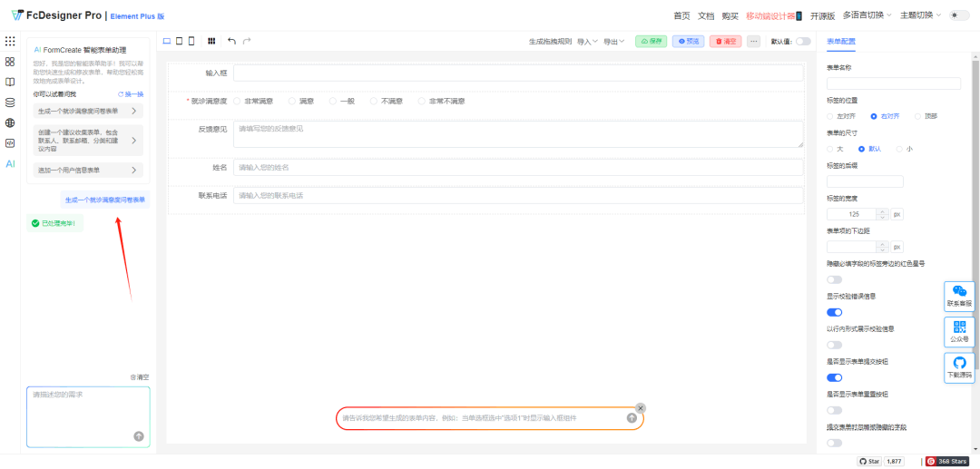
Task: Increase the 标签的宽度 stepper value
Action: click(x=883, y=211)
